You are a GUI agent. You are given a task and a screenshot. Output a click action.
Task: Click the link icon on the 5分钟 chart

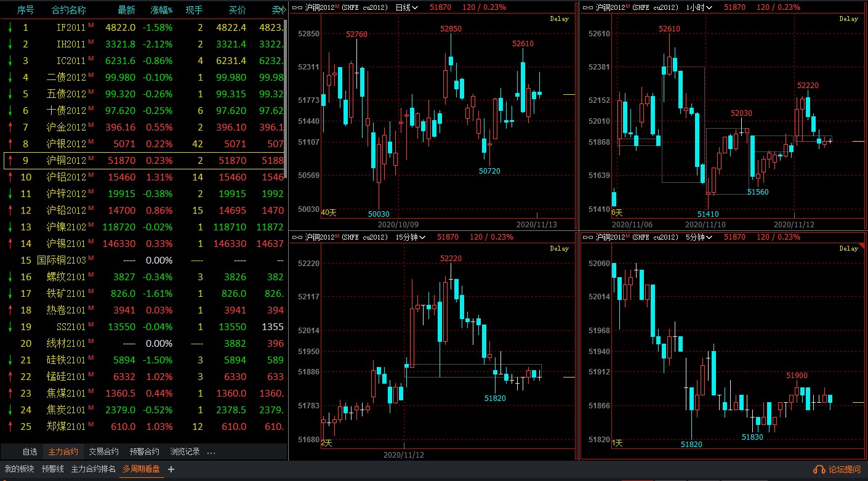[587, 237]
